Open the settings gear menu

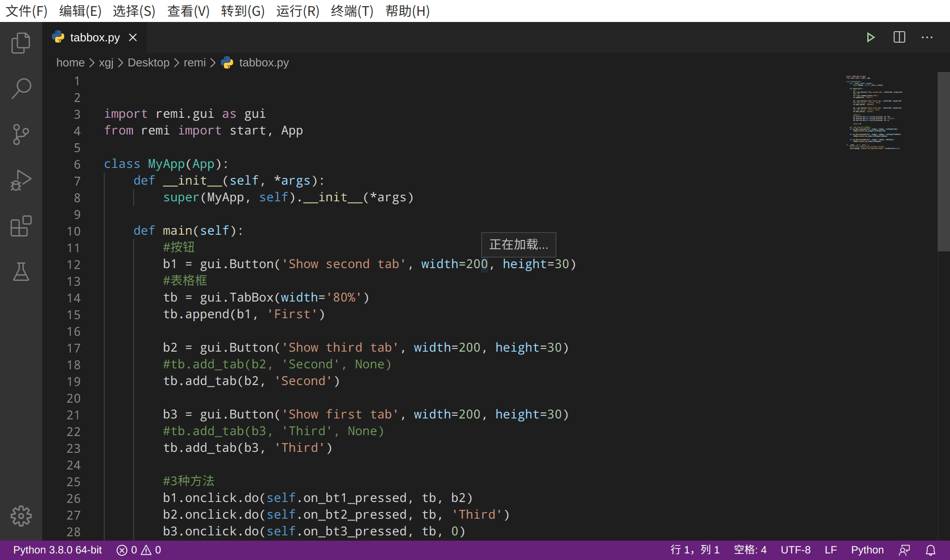coord(21,516)
